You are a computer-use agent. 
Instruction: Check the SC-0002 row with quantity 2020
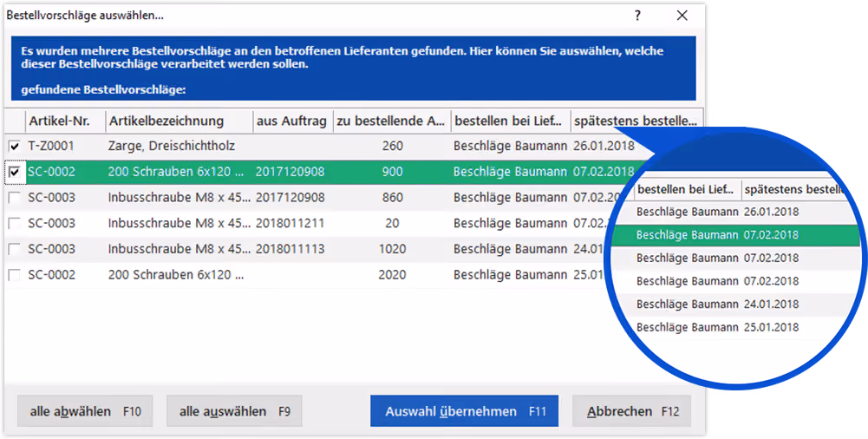[15, 275]
